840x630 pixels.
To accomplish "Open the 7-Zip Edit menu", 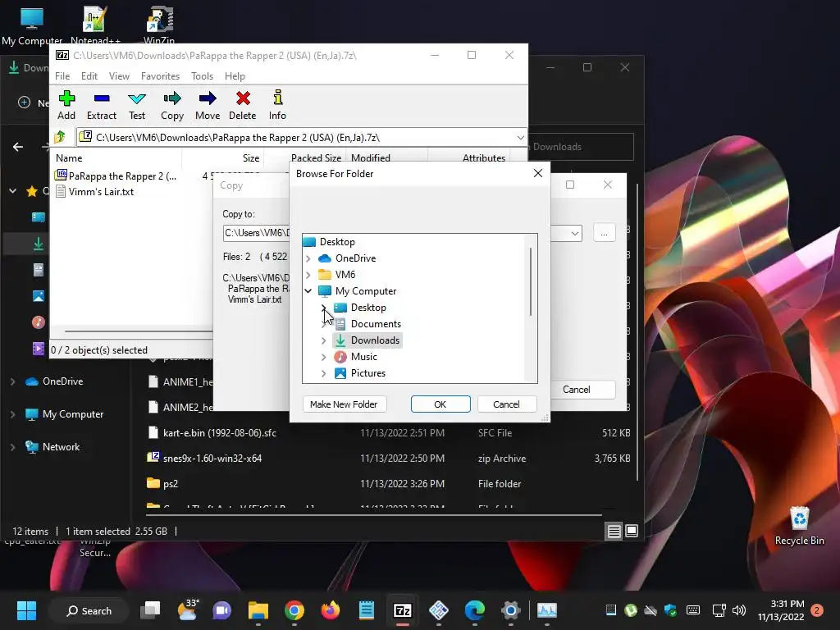I will coord(89,76).
